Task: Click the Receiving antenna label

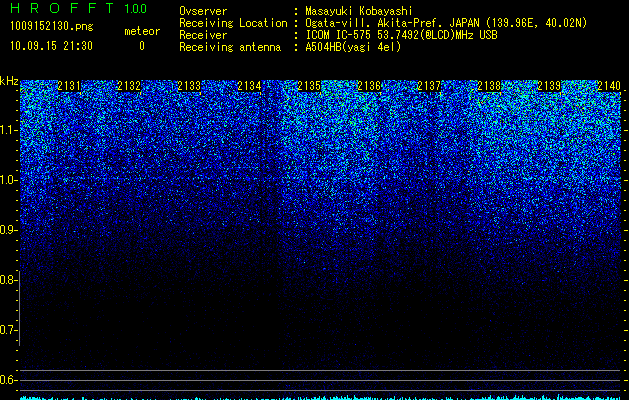Action: coord(230,47)
